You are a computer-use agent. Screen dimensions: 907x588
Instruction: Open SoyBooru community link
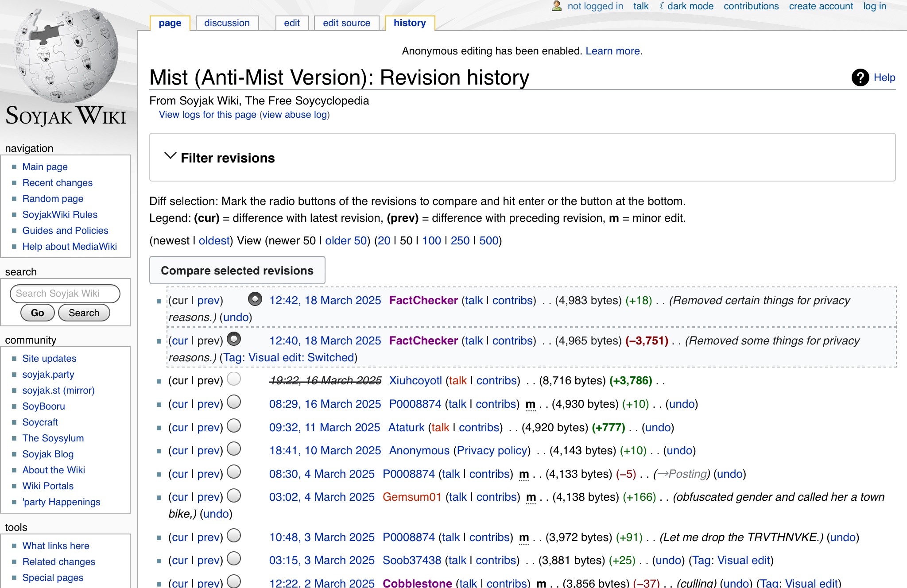point(43,406)
